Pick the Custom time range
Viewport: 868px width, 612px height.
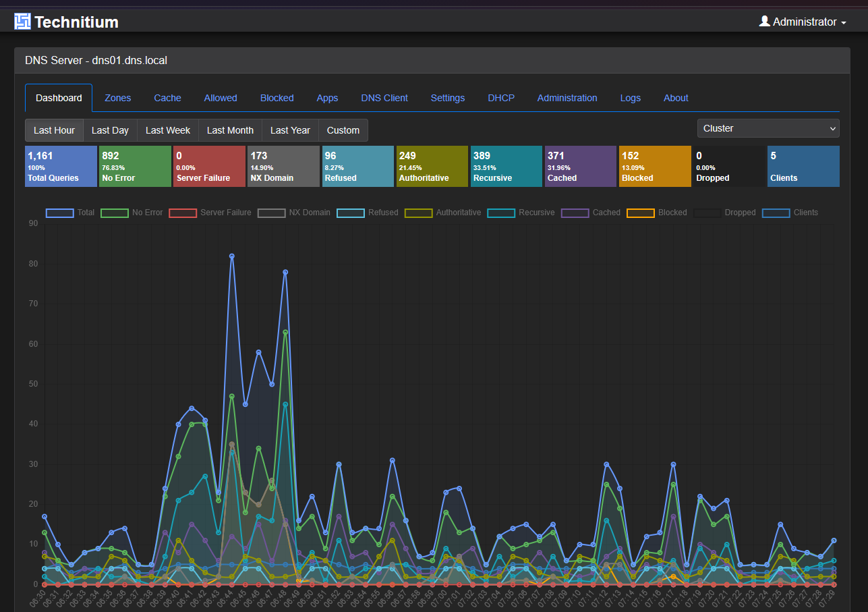point(343,130)
